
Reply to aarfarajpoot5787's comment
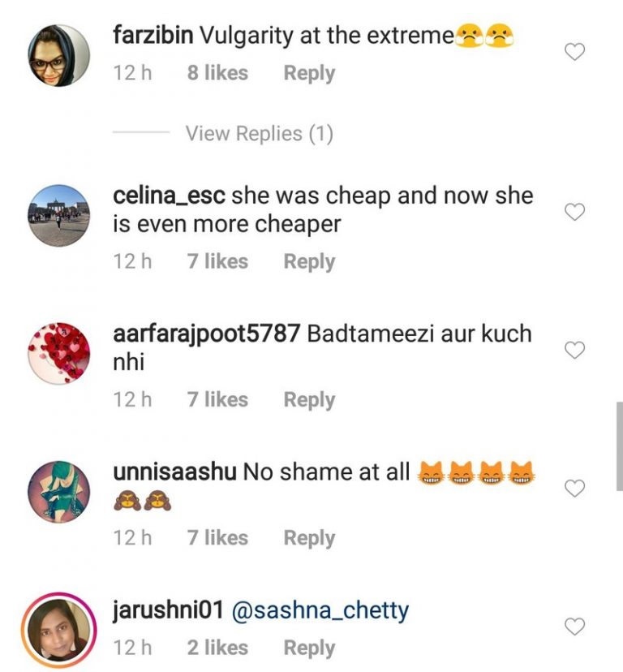[x=309, y=400]
